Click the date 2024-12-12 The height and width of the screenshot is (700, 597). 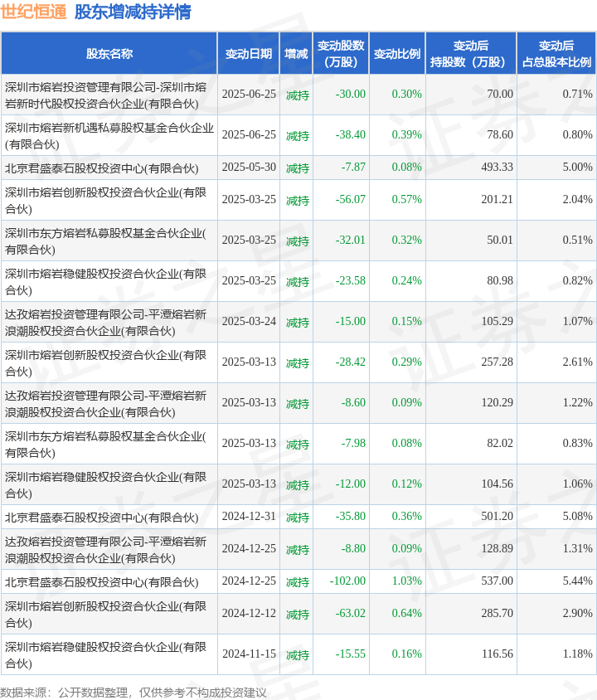[249, 614]
